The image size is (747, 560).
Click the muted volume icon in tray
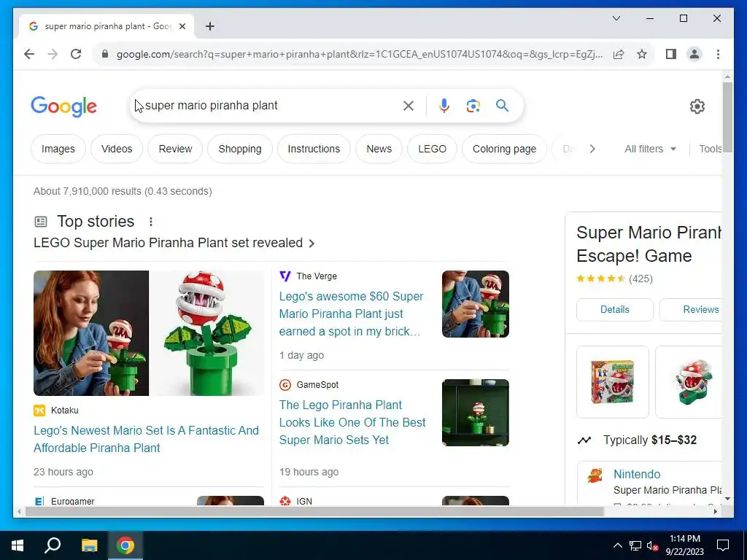pos(652,545)
